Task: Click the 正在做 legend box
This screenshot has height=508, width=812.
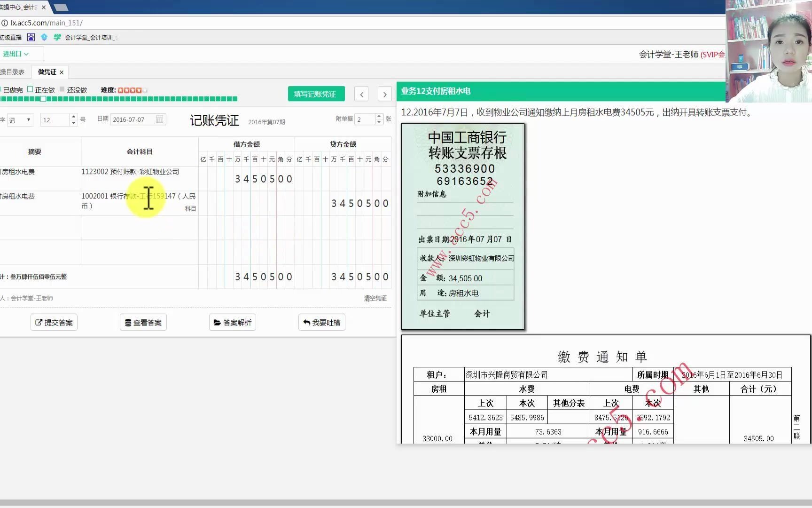Action: click(x=30, y=89)
